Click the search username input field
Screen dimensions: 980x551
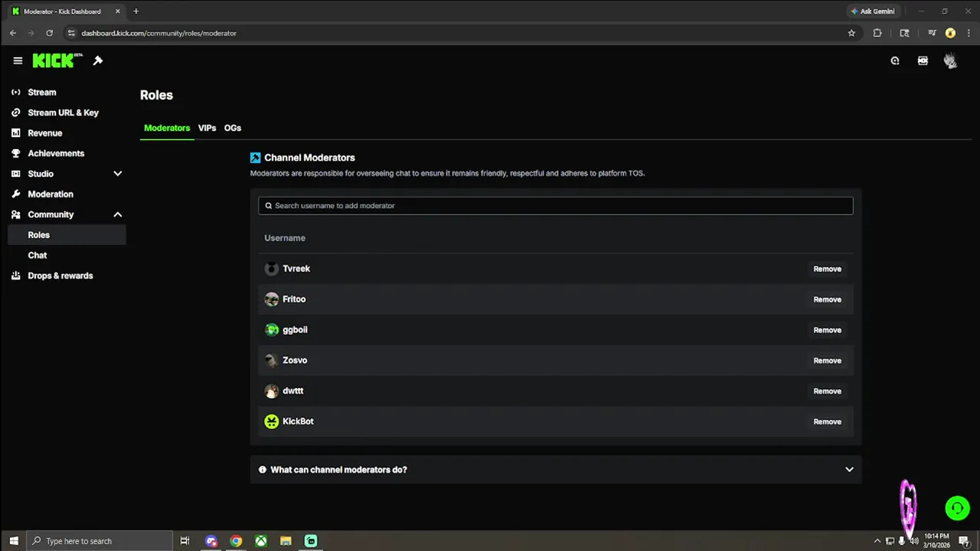pos(556,206)
